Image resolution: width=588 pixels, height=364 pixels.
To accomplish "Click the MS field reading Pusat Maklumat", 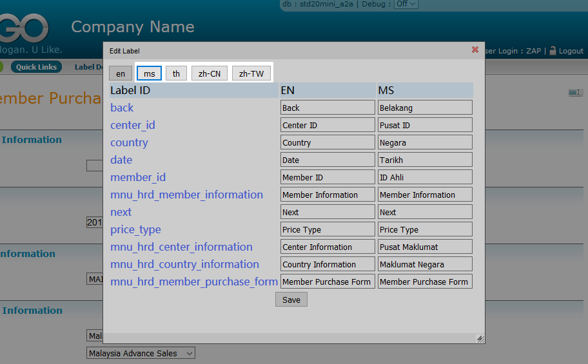I will tap(425, 247).
